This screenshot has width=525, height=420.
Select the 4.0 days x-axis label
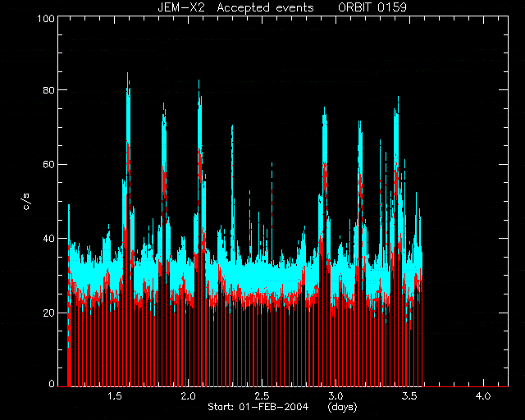pos(483,396)
